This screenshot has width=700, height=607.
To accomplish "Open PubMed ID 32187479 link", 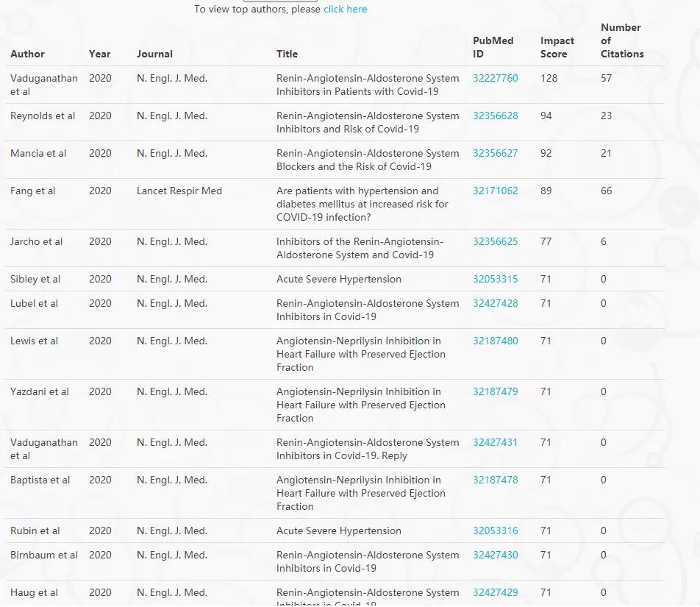I will coord(495,392).
